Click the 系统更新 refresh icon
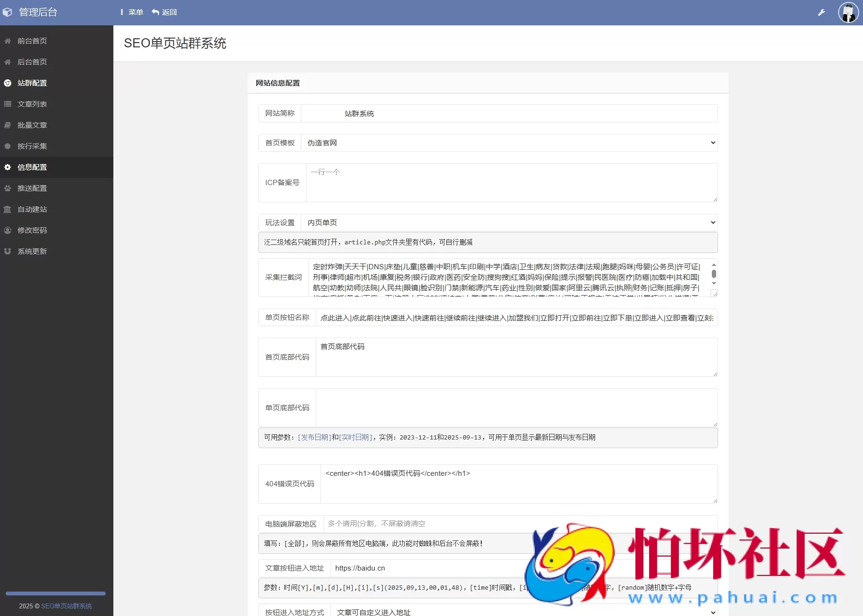 point(7,251)
